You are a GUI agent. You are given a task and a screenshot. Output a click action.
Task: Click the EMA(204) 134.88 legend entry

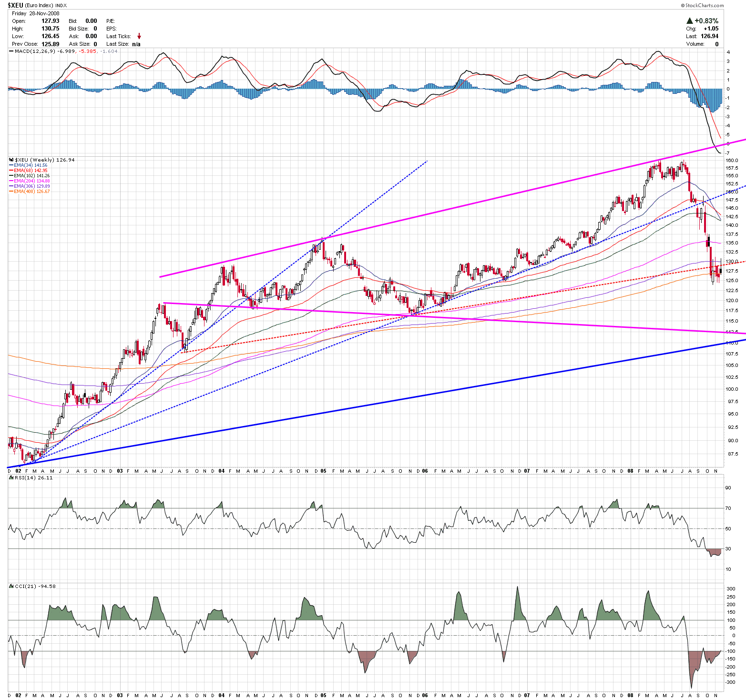coord(31,181)
